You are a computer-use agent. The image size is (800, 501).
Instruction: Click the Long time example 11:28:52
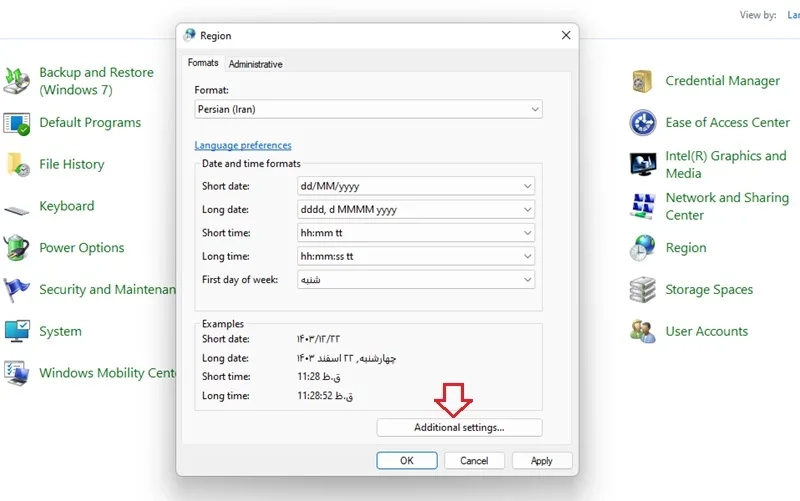pyautogui.click(x=326, y=396)
